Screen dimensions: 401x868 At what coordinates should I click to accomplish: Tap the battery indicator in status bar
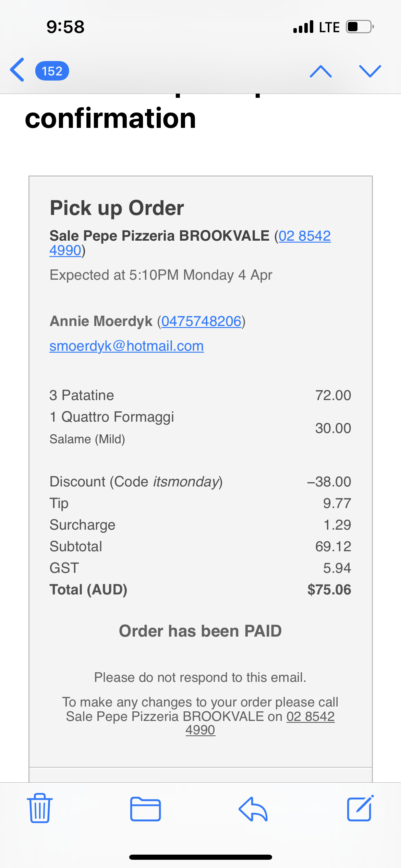point(359,27)
